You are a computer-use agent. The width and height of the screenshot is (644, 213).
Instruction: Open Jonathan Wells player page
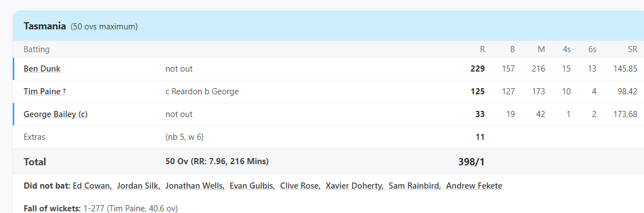(195, 185)
